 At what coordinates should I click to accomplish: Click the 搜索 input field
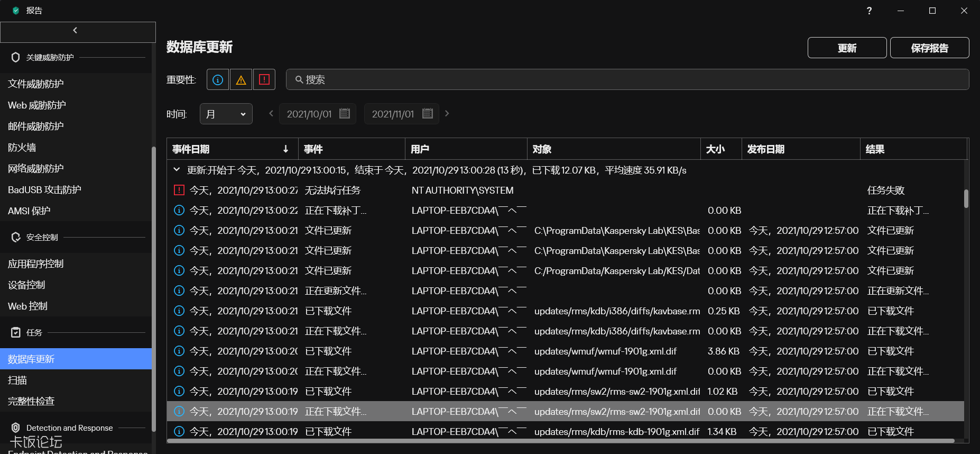coord(627,79)
